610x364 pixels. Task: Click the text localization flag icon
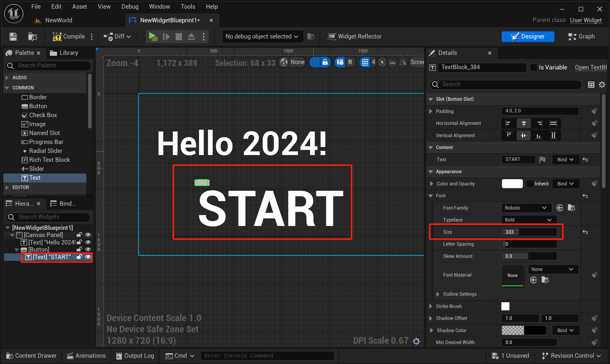tap(543, 159)
